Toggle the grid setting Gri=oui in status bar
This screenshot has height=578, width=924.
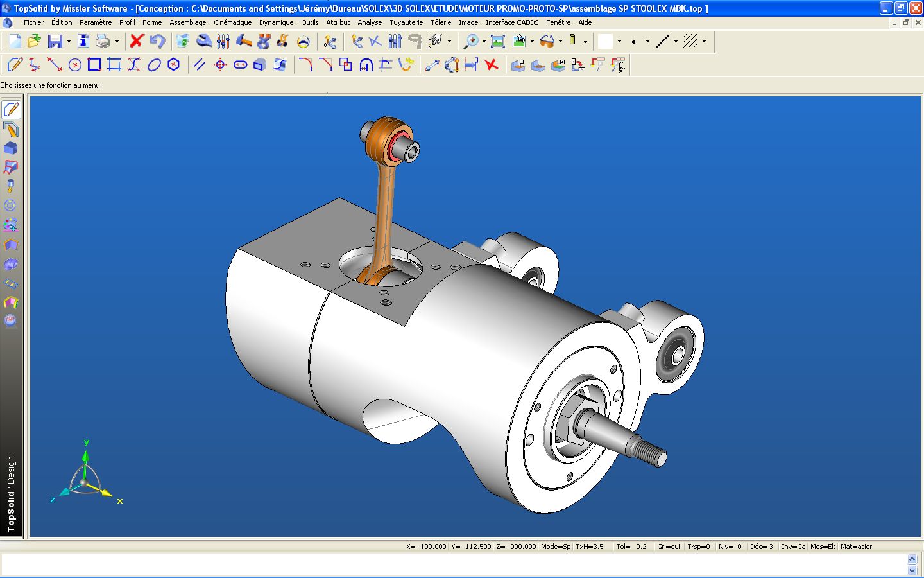(x=669, y=547)
